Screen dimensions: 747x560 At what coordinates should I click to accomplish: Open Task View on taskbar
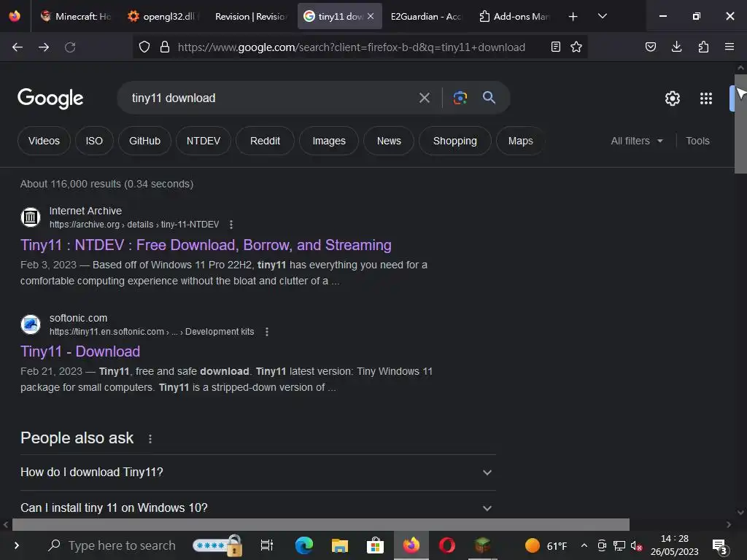tap(267, 545)
